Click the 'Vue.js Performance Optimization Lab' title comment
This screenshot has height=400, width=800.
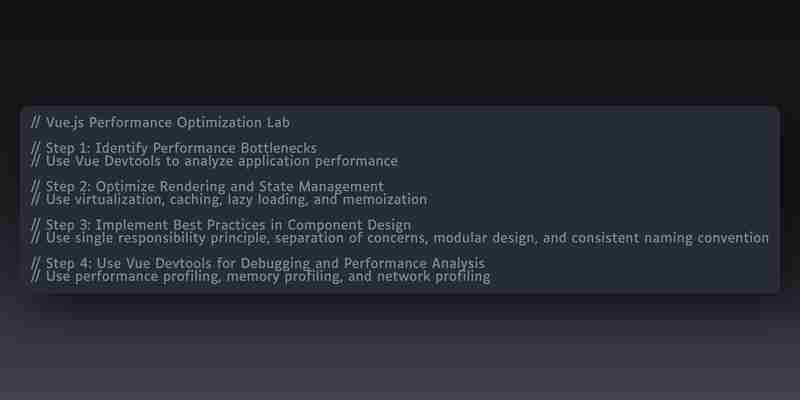point(161,123)
